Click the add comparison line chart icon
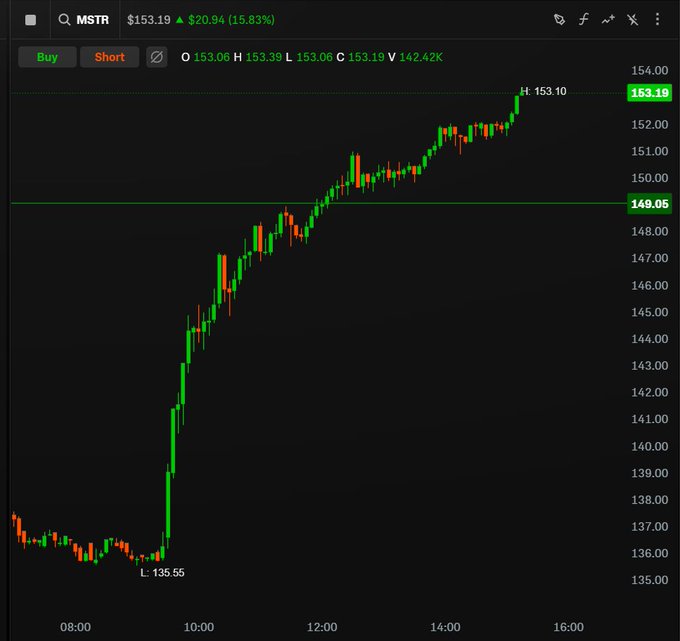The width and height of the screenshot is (680, 641). [x=608, y=20]
